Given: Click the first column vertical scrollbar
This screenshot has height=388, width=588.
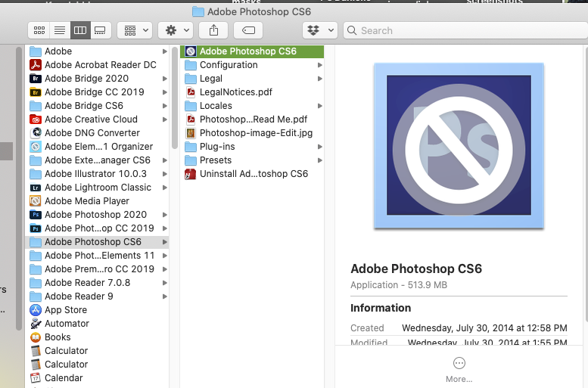Looking at the screenshot, I should tap(174, 98).
